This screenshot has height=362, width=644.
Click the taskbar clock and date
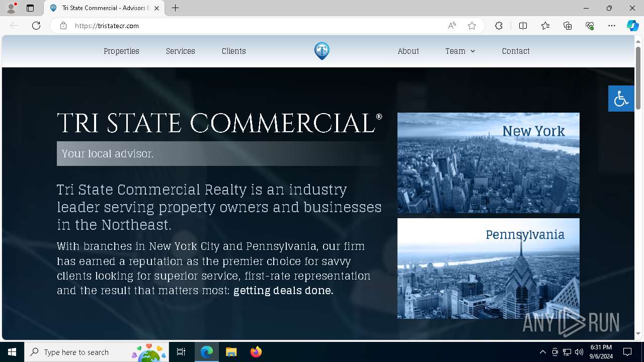coord(601,352)
